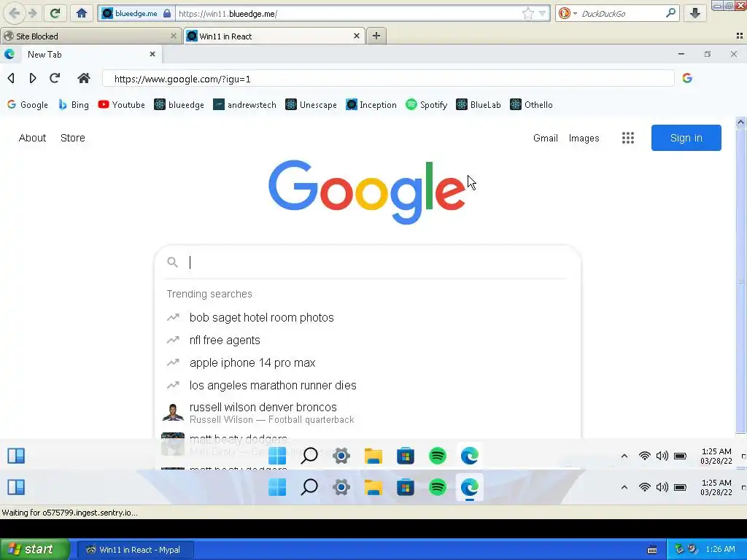The image size is (747, 560).
Task: Select Win11 in React - Mypal taskbar item
Action: coord(135,550)
